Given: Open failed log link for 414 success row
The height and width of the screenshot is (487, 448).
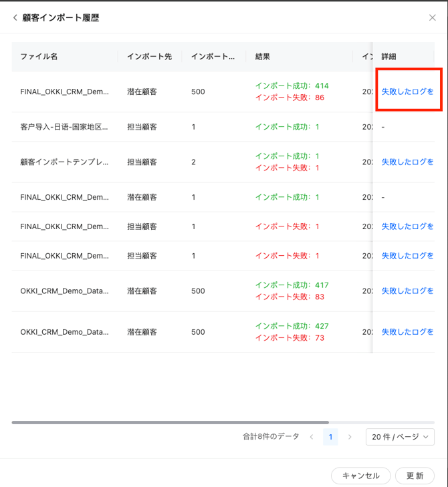Looking at the screenshot, I should pos(407,92).
